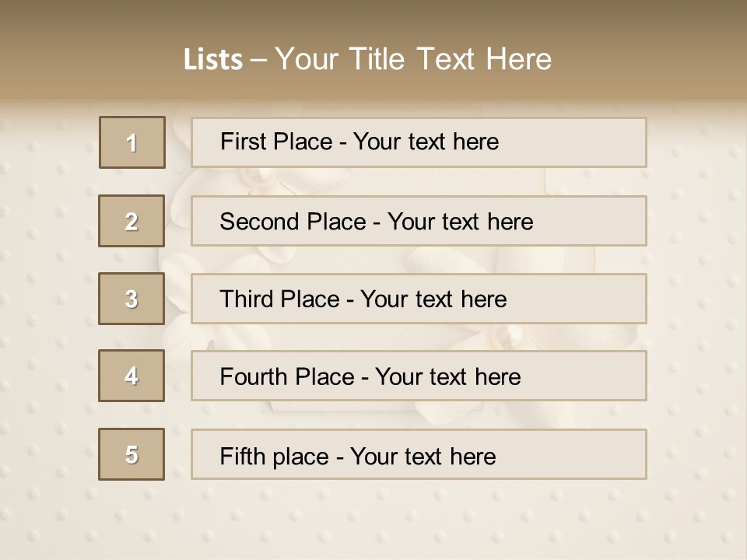Click the words "Fourth Place"
The height and width of the screenshot is (560, 747).
287,377
